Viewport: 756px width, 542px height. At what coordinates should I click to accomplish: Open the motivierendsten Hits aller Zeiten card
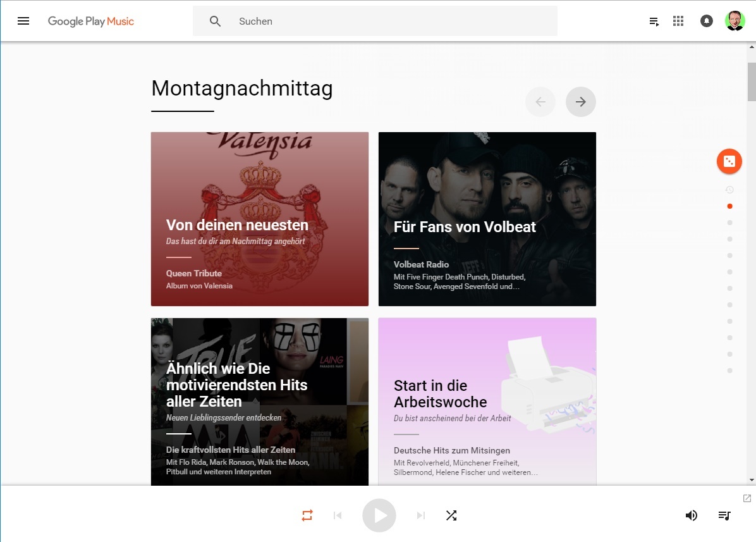click(x=259, y=402)
